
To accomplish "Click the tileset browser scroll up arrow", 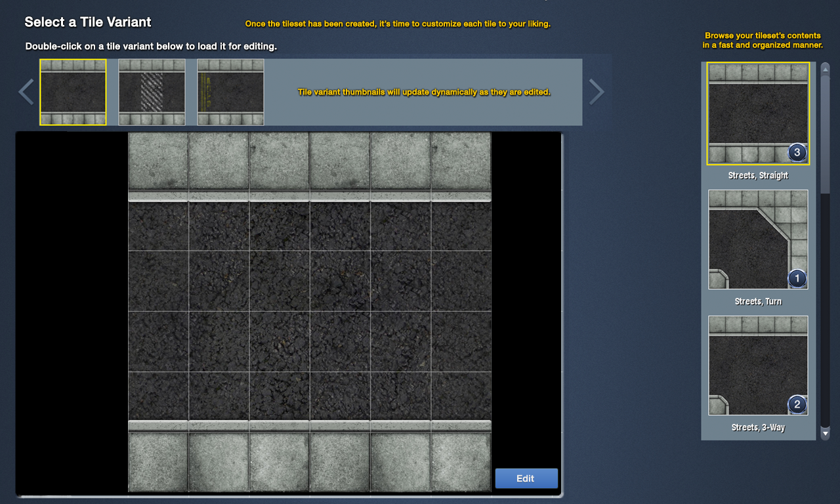I will (x=826, y=68).
